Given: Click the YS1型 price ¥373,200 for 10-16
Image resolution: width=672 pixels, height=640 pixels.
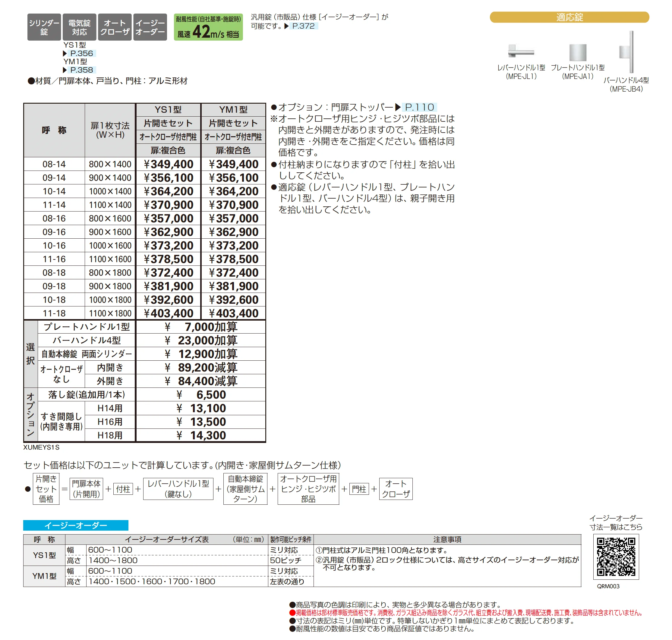Looking at the screenshot, I should click(168, 245).
